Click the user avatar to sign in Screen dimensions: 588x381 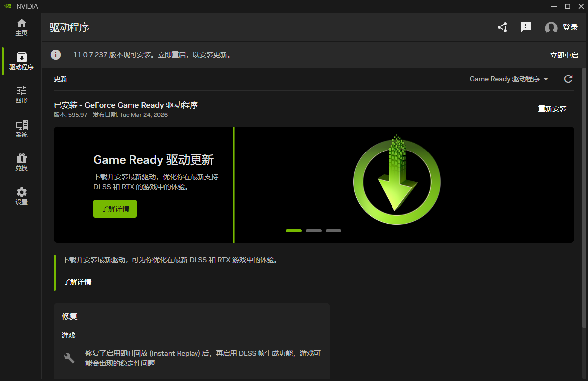550,27
